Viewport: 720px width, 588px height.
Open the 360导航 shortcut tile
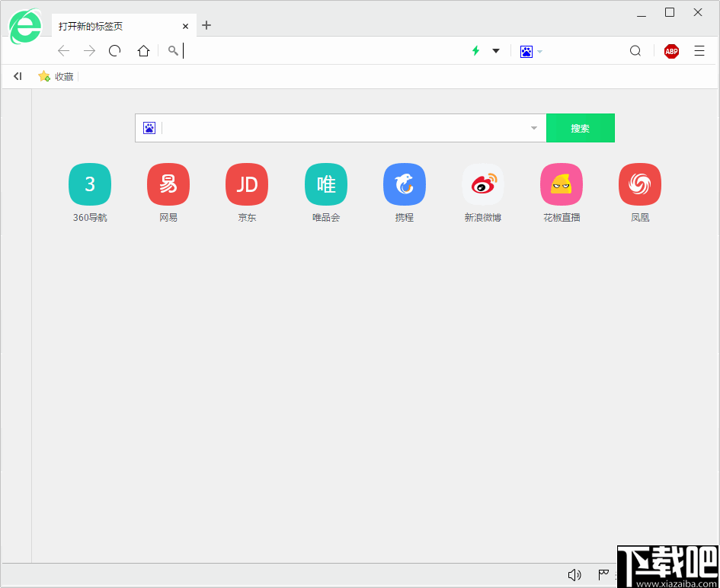[x=90, y=184]
